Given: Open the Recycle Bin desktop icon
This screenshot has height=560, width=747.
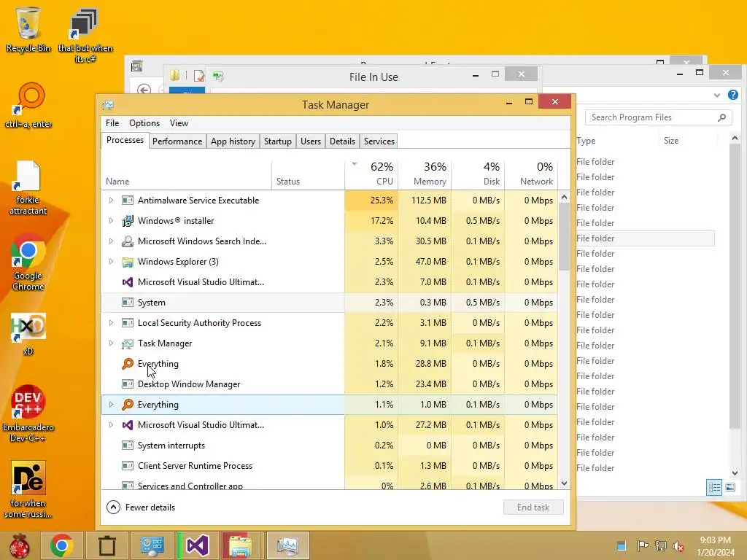Looking at the screenshot, I should [28, 29].
